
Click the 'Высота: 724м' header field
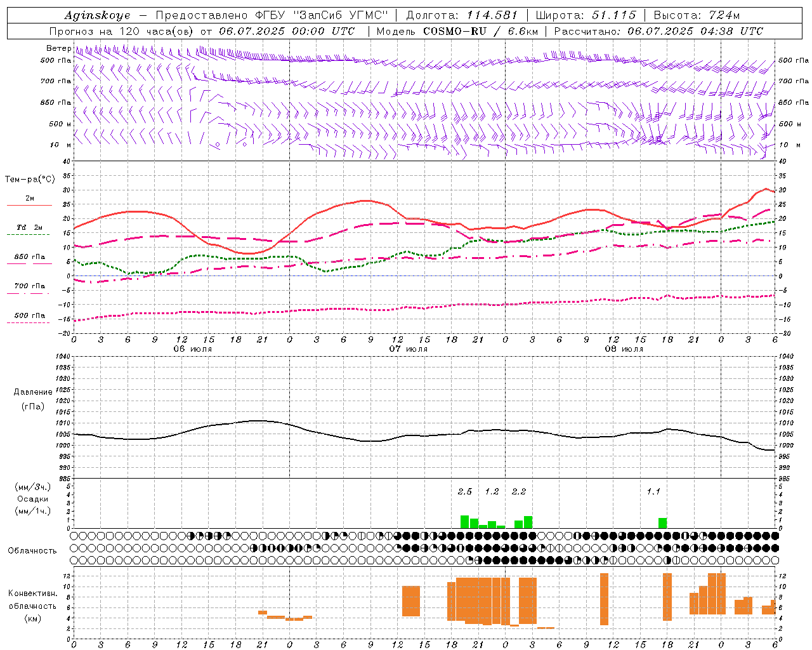coord(697,15)
